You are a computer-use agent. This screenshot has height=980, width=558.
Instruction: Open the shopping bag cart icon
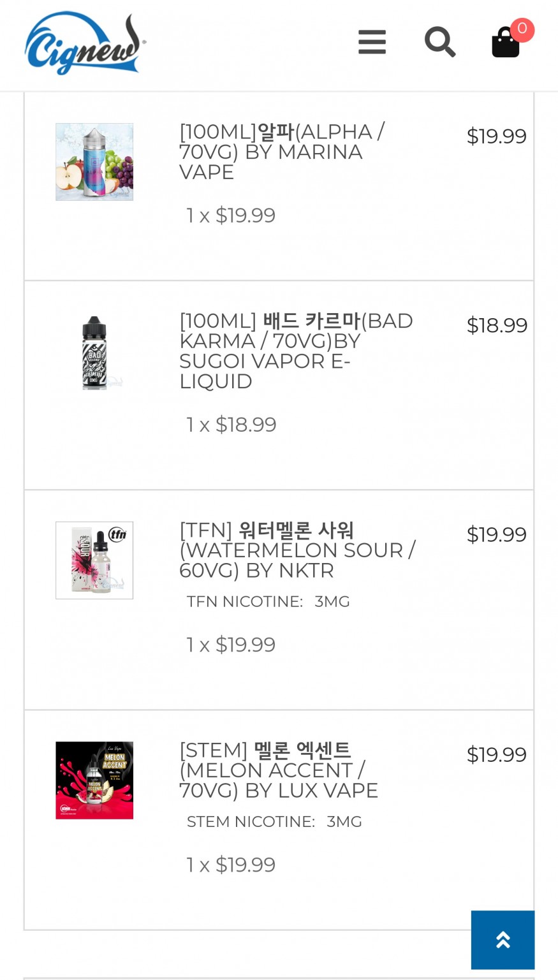click(505, 43)
